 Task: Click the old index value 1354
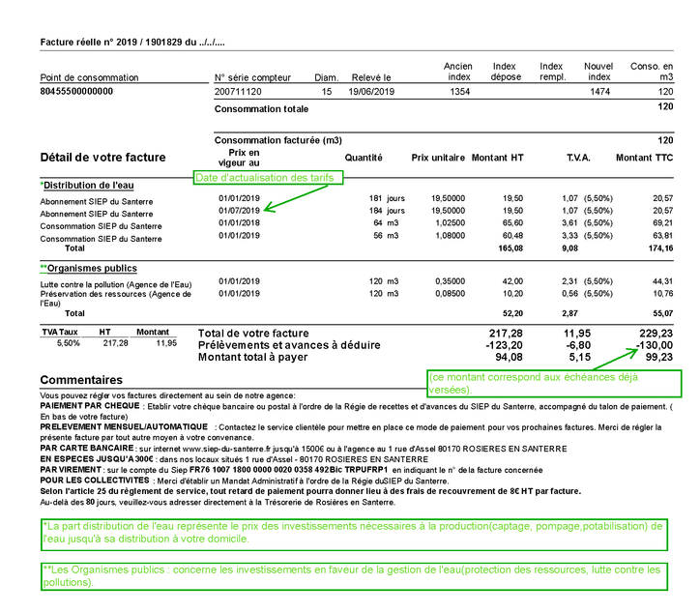[459, 92]
